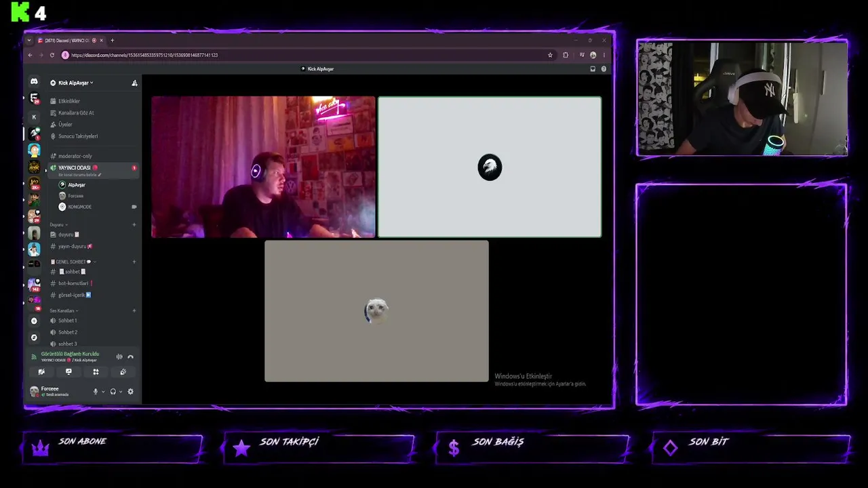Open browser extensions puzzle icon

click(566, 55)
